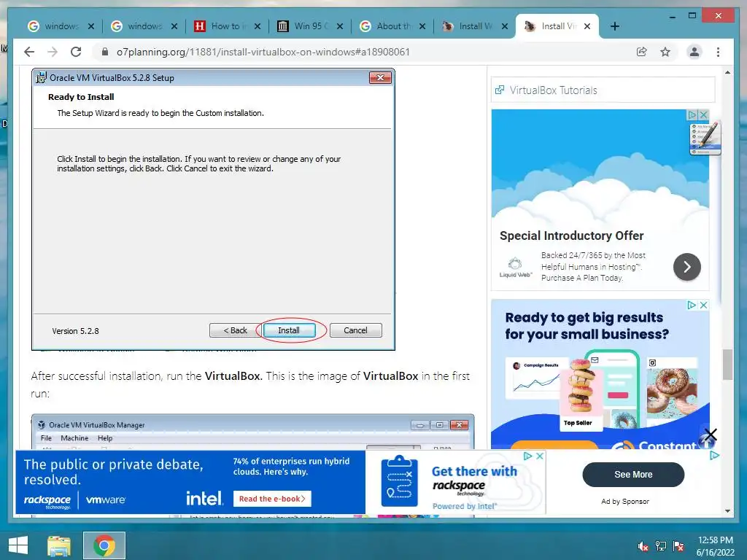
Task: Close the 'About th' tab
Action: coord(422,26)
